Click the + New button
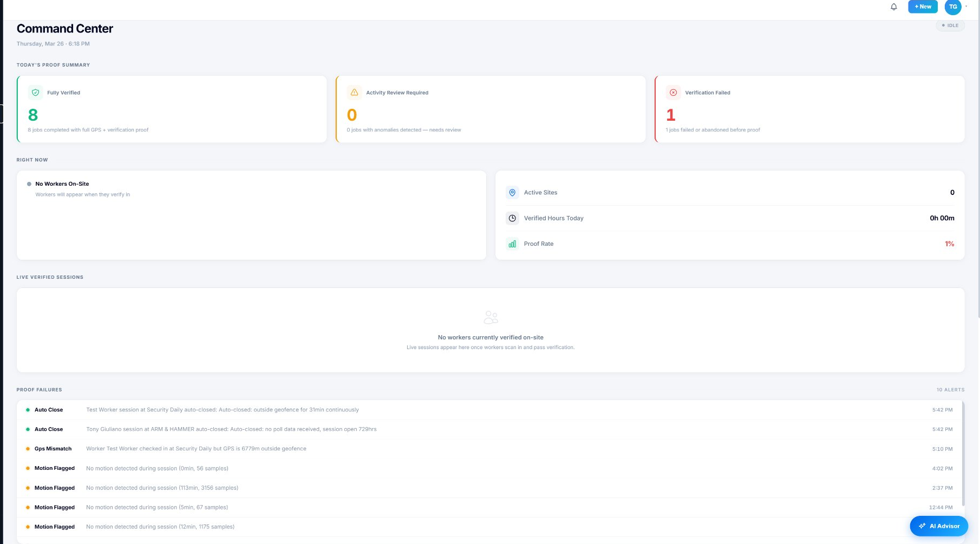This screenshot has width=980, height=544. coord(923,7)
